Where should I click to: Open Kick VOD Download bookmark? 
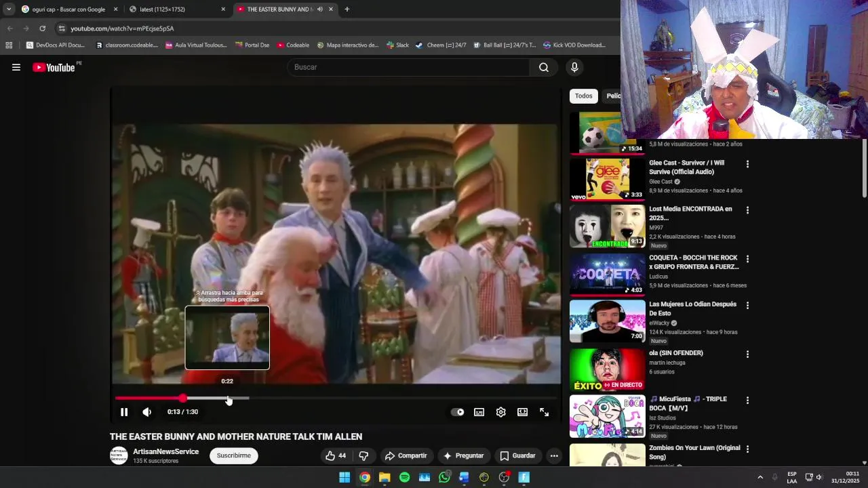574,45
